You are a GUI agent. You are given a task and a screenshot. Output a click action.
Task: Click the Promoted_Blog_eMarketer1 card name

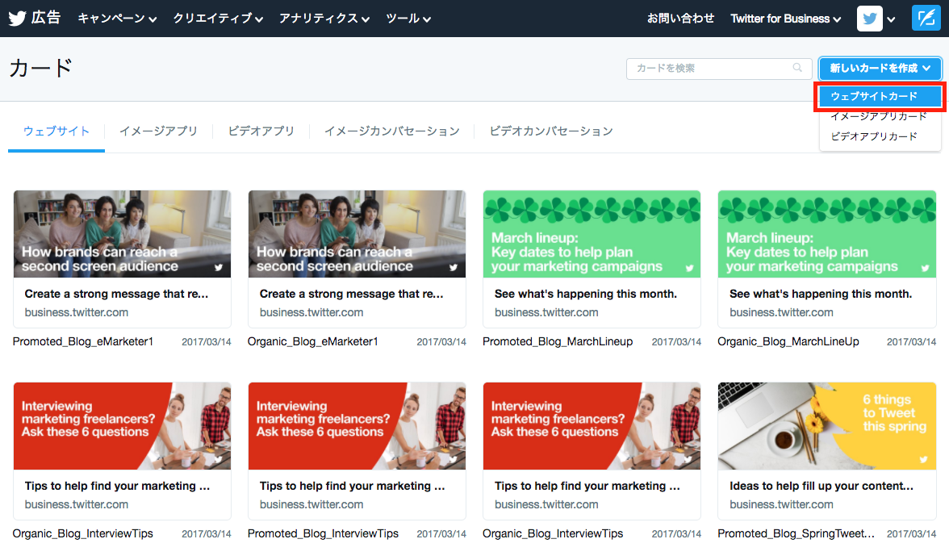coord(83,341)
